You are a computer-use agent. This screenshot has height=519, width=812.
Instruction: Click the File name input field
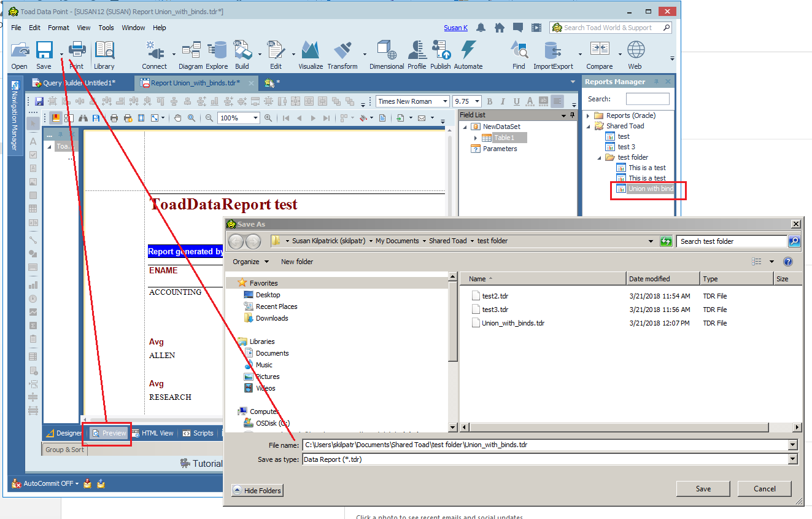pos(545,445)
